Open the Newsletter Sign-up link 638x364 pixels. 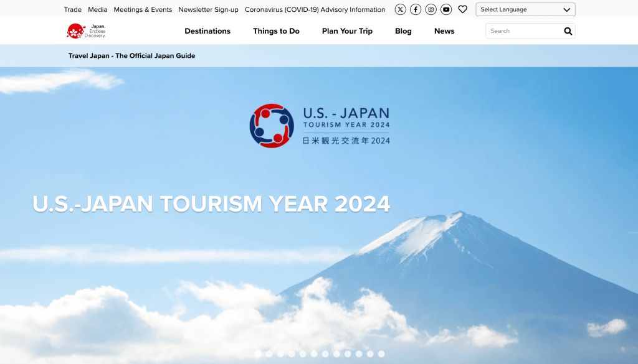[208, 9]
